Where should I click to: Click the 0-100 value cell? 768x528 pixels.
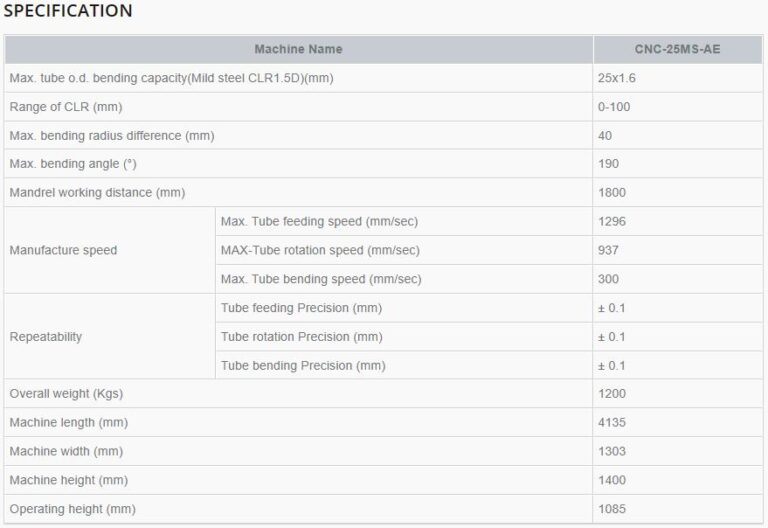[614, 107]
